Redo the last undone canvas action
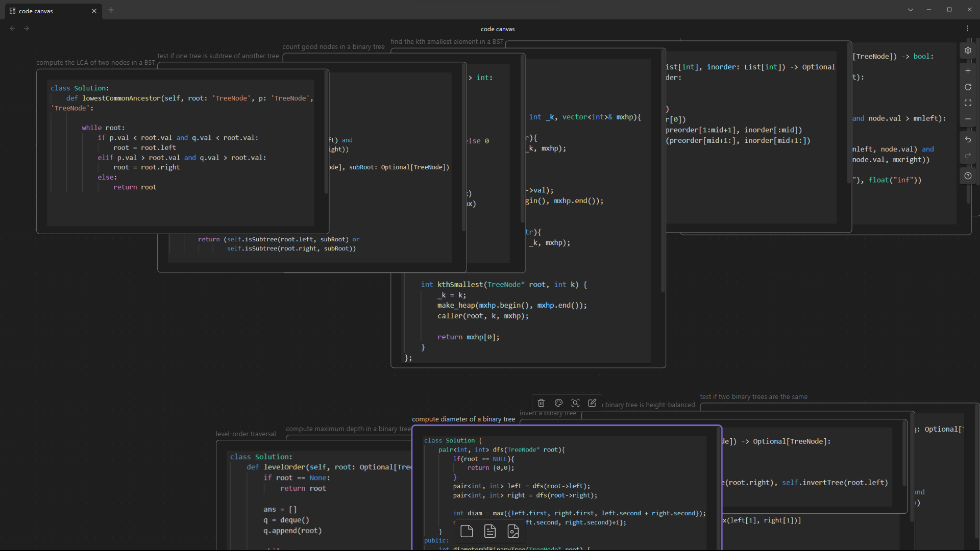Image resolution: width=980 pixels, height=551 pixels. 968,156
